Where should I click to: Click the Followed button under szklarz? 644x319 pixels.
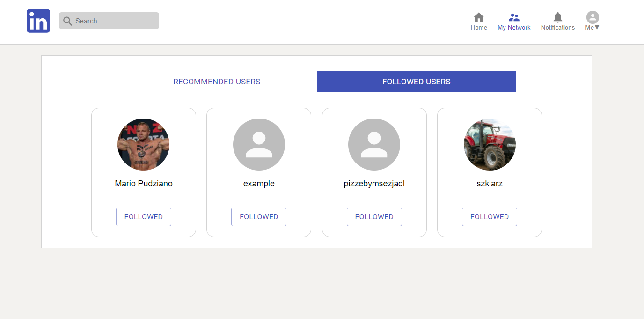click(x=489, y=216)
